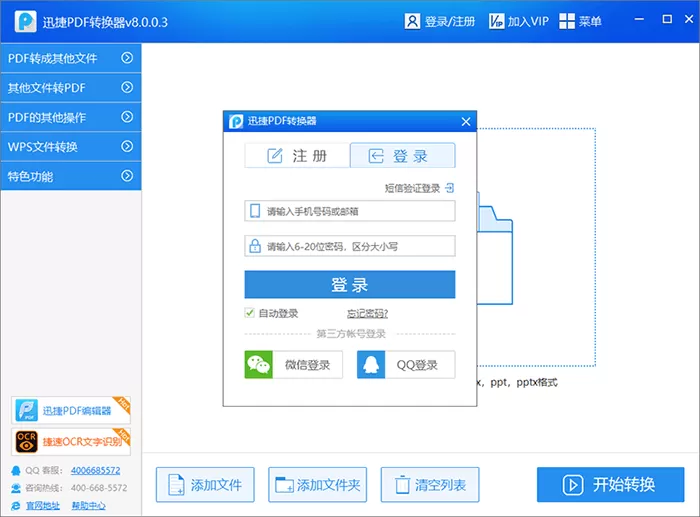The image size is (700, 517).
Task: Click the document icon on 添加文件
Action: [x=176, y=485]
